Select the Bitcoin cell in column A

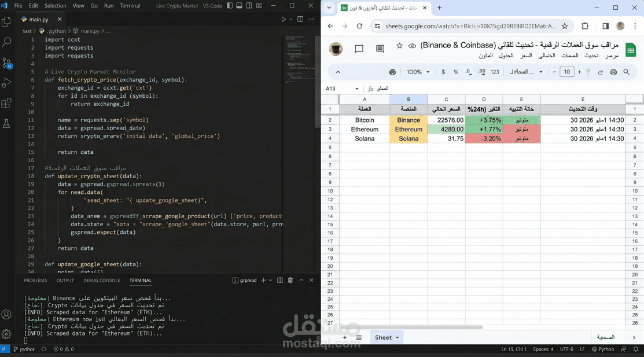coord(365,120)
